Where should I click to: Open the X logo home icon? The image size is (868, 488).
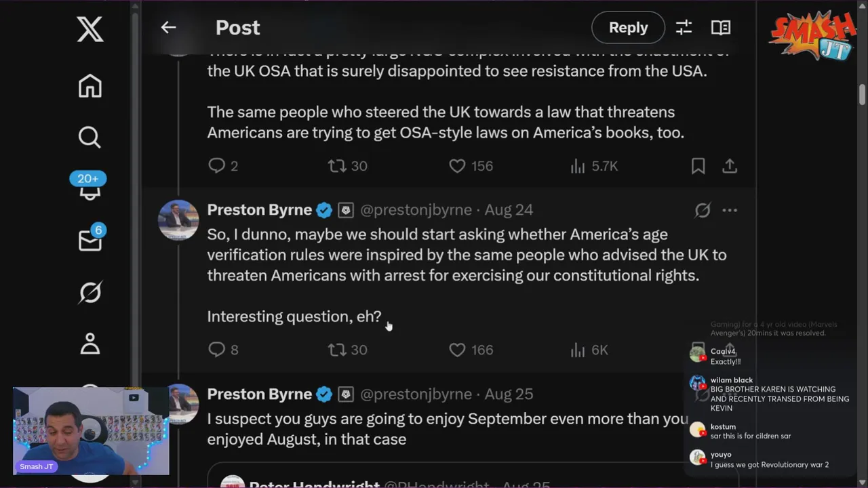click(90, 30)
